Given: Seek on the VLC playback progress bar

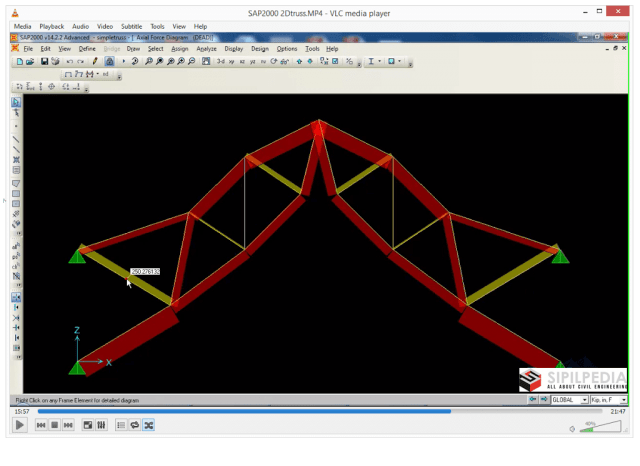Looking at the screenshot, I should click(x=300, y=411).
